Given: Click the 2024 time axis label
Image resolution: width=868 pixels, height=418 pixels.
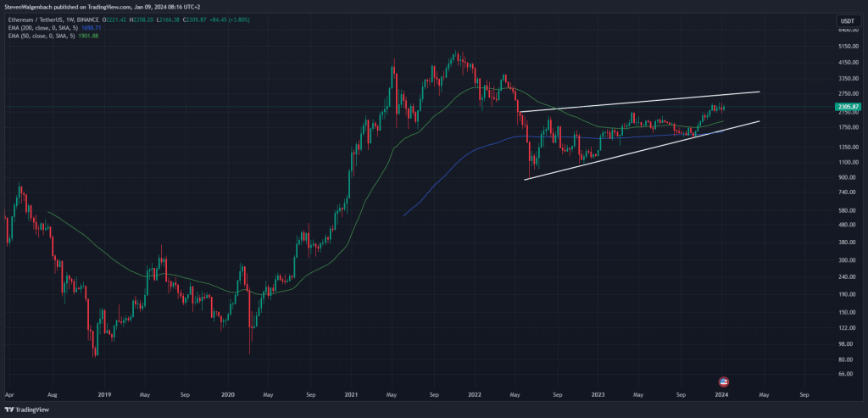Looking at the screenshot, I should (721, 395).
